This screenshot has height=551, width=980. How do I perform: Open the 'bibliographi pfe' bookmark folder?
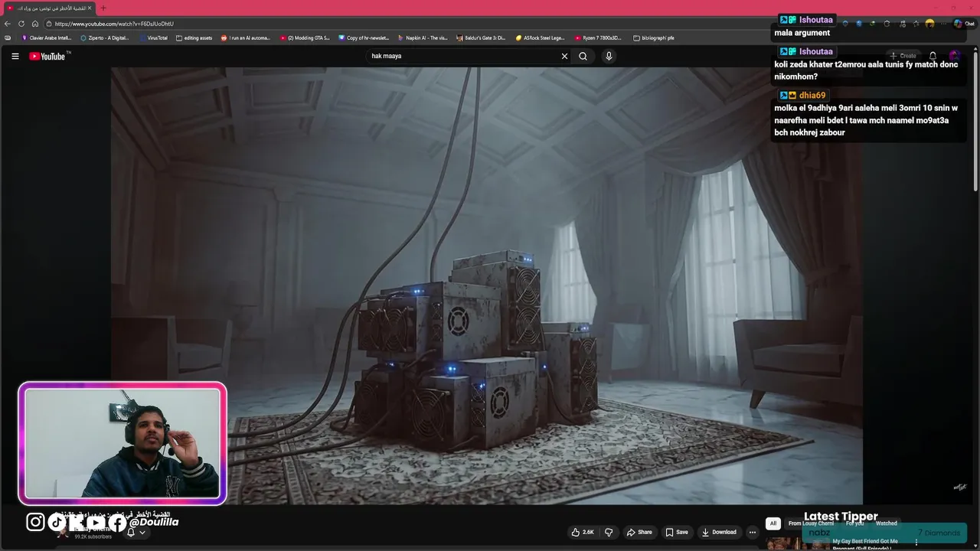(654, 37)
